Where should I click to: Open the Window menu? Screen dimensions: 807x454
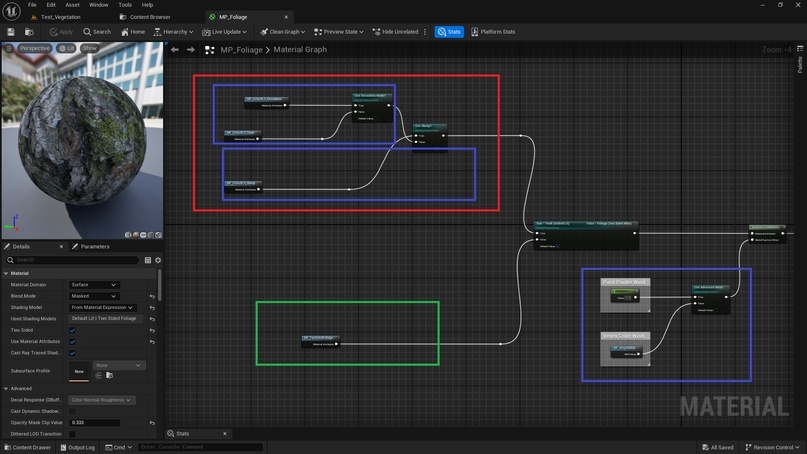pyautogui.click(x=99, y=5)
